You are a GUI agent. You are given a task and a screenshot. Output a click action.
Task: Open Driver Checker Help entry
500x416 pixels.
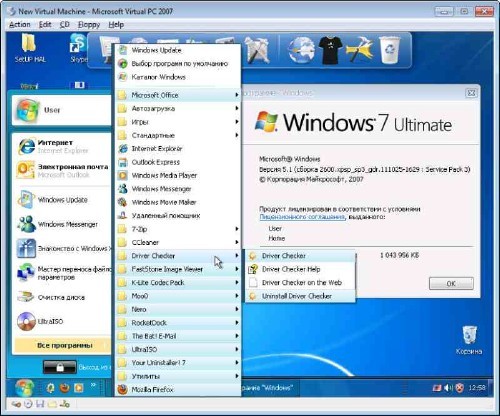300,269
